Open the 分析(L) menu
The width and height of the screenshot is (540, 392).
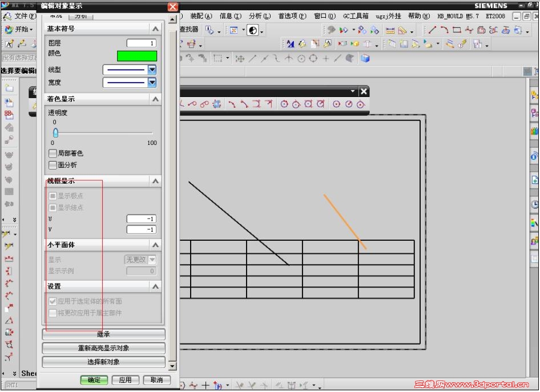point(260,16)
